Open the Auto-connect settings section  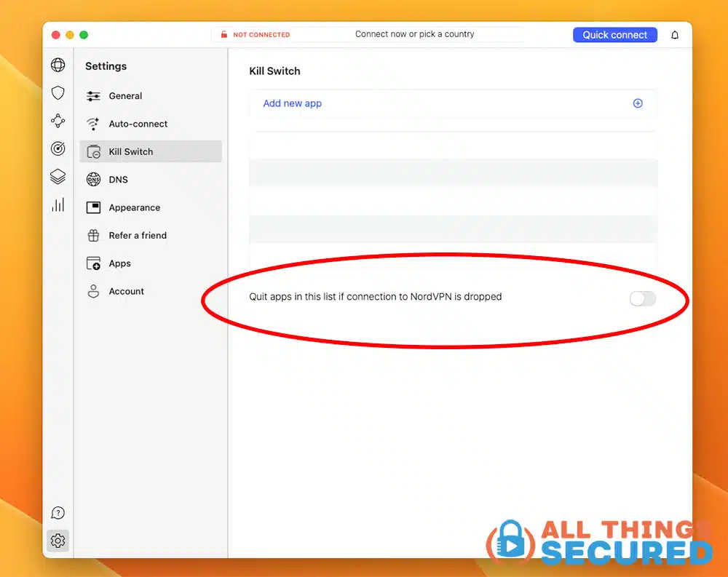pyautogui.click(x=138, y=124)
